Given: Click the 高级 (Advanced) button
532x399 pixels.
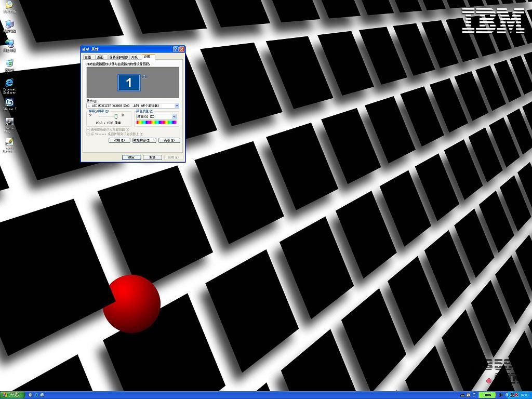Looking at the screenshot, I should pos(169,140).
